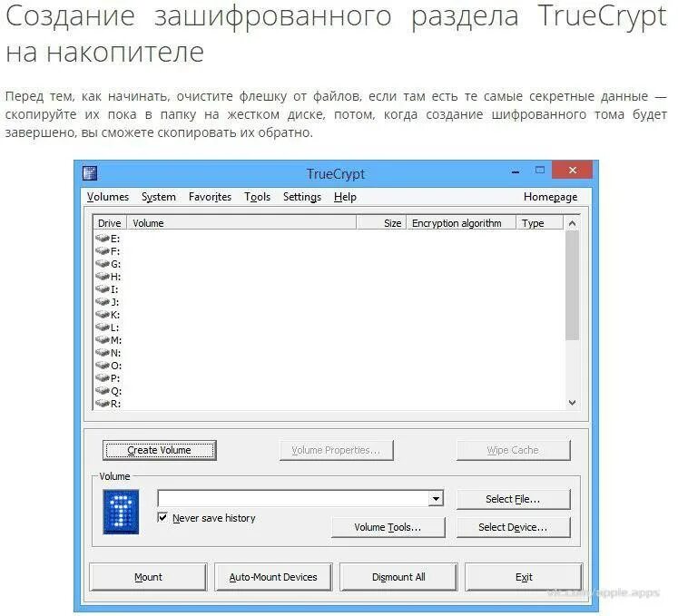
Task: Click the Encryption algorithm column header
Action: [x=461, y=223]
